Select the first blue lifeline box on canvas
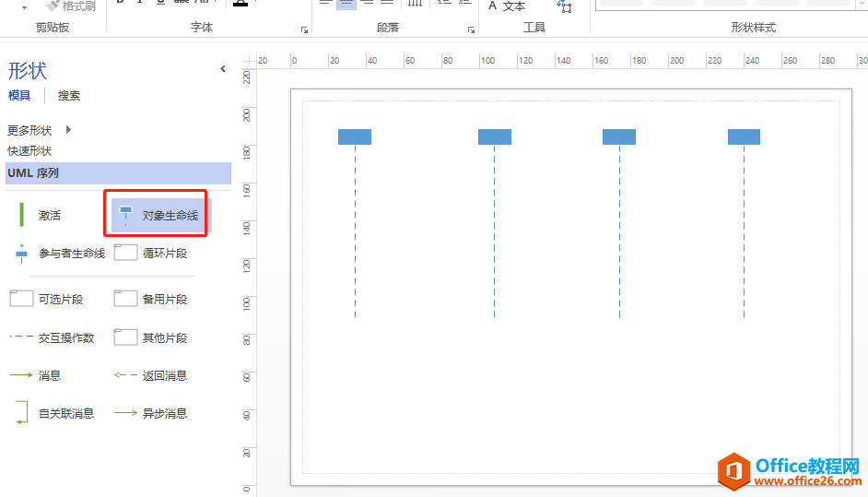868x497 pixels. [355, 136]
